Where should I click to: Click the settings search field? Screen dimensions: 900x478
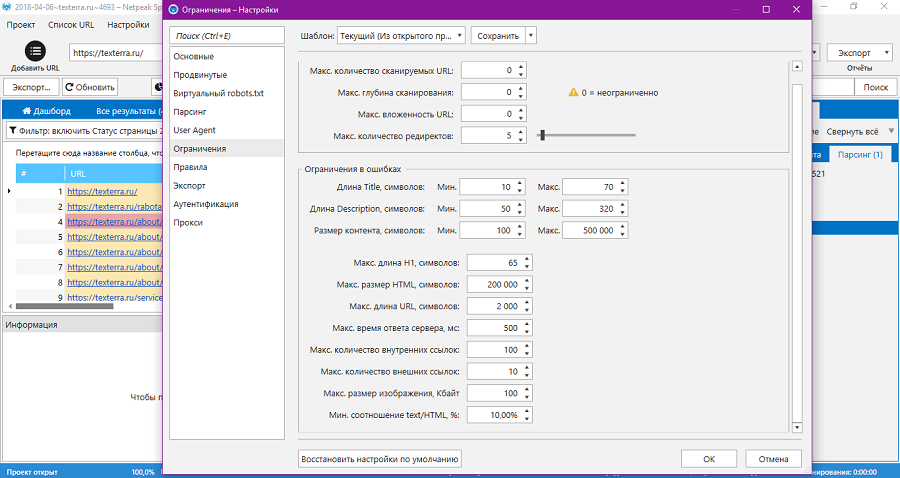(x=227, y=36)
